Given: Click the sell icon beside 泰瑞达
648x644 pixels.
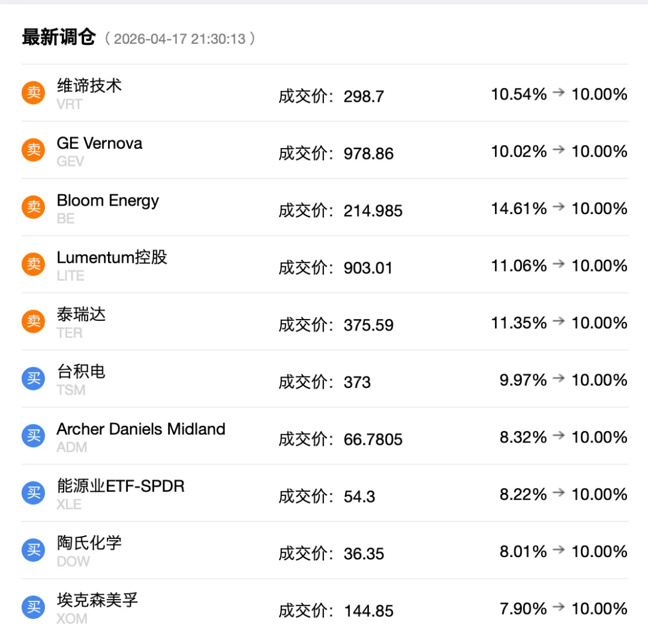Looking at the screenshot, I should (34, 321).
